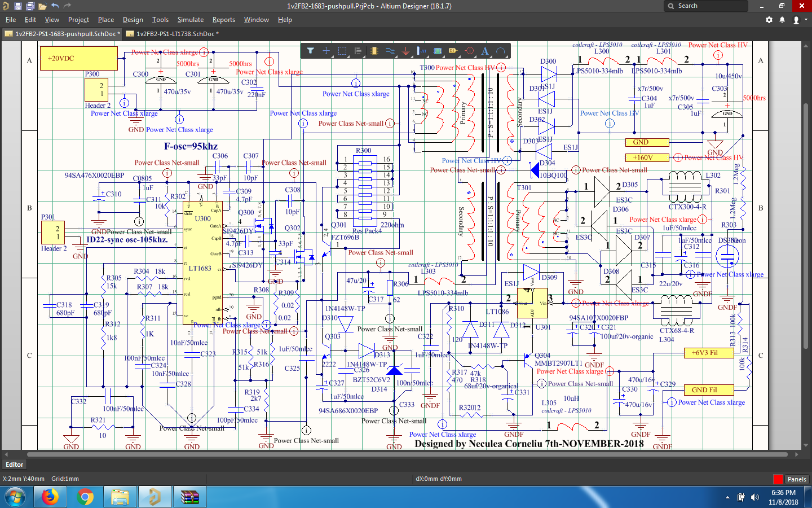Place a sheet symbol
This screenshot has height=508, width=812.
437,51
